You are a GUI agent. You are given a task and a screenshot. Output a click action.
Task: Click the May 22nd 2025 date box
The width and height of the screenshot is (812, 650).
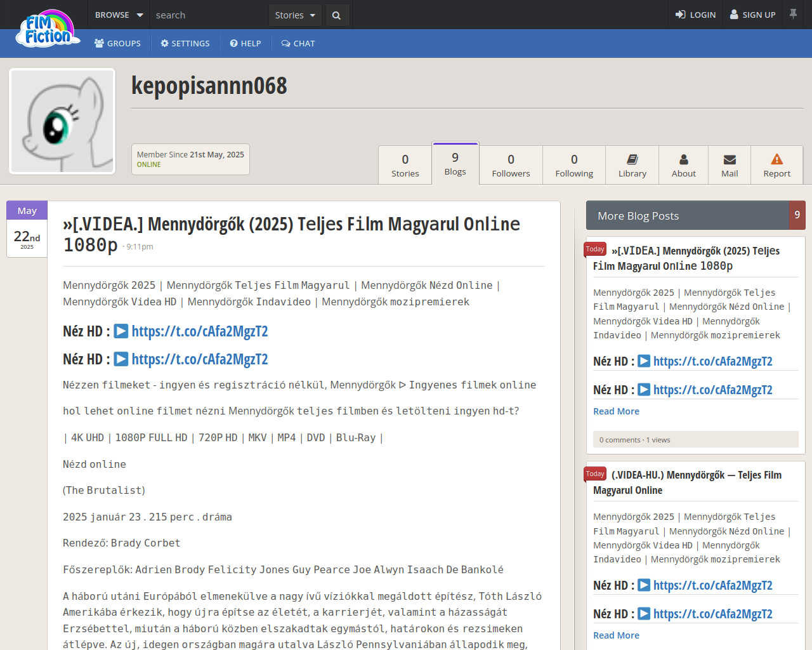click(27, 229)
